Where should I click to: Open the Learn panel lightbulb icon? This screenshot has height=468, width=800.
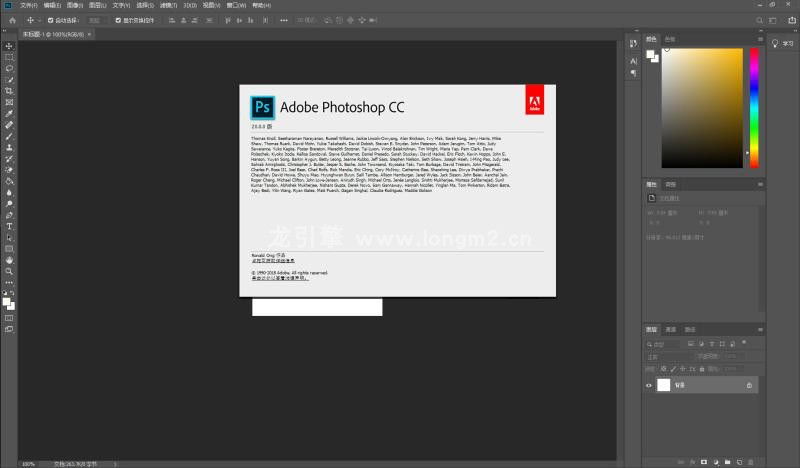tap(775, 44)
